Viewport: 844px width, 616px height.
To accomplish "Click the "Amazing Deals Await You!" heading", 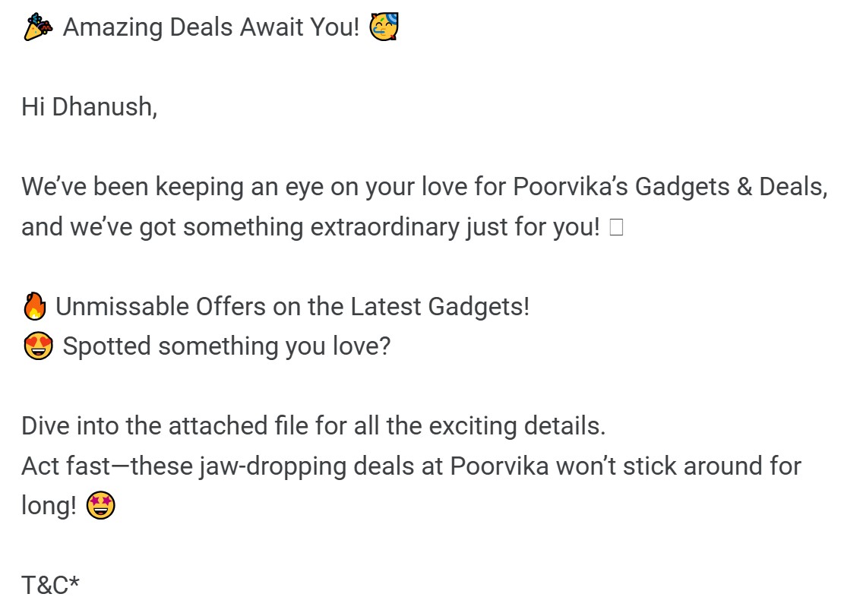I will click(x=211, y=28).
